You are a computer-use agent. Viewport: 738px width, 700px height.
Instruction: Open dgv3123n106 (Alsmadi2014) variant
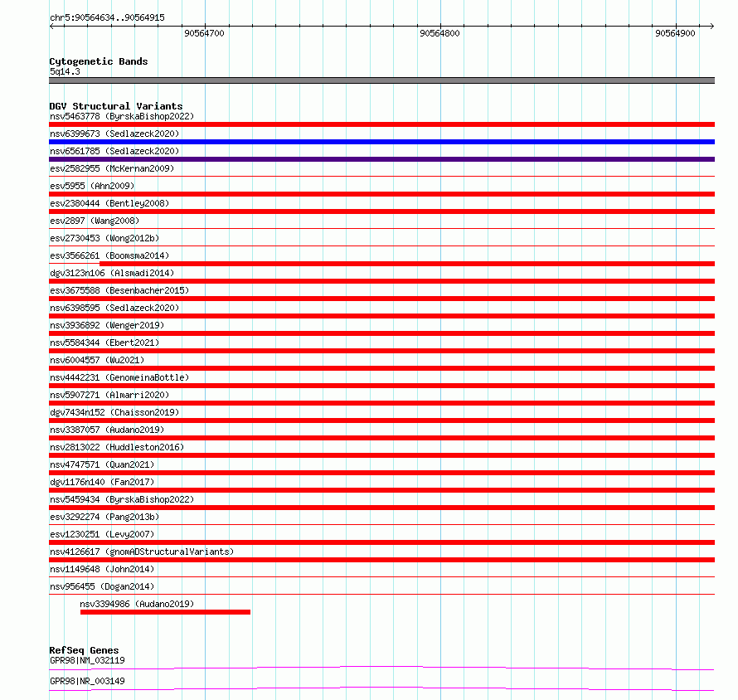point(112,273)
